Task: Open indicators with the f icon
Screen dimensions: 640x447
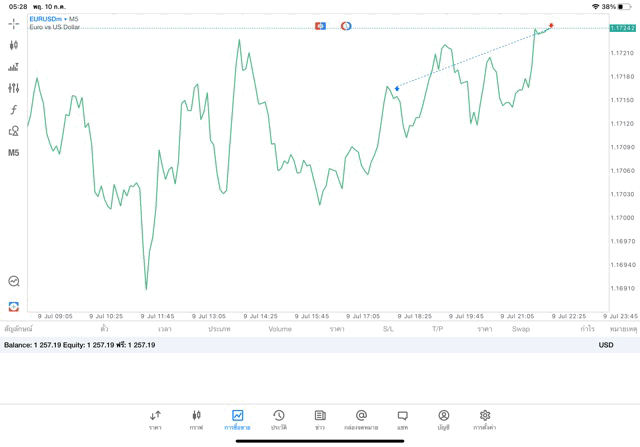Action: 13,110
